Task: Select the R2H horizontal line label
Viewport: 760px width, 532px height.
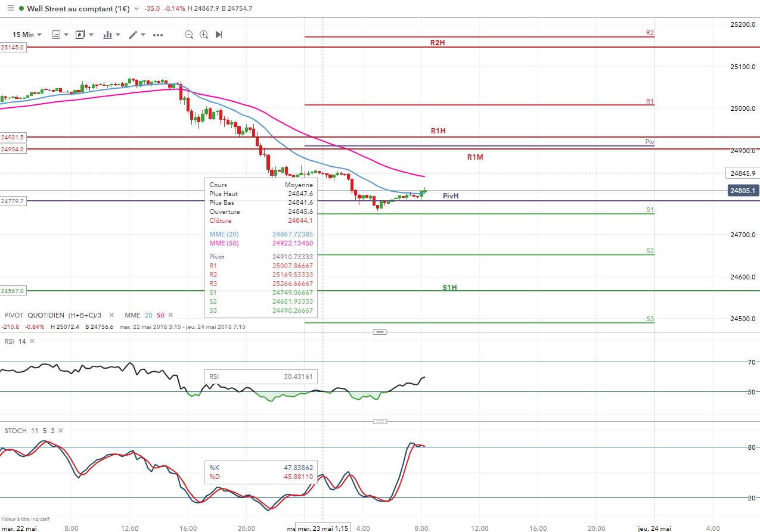Action: [x=438, y=43]
